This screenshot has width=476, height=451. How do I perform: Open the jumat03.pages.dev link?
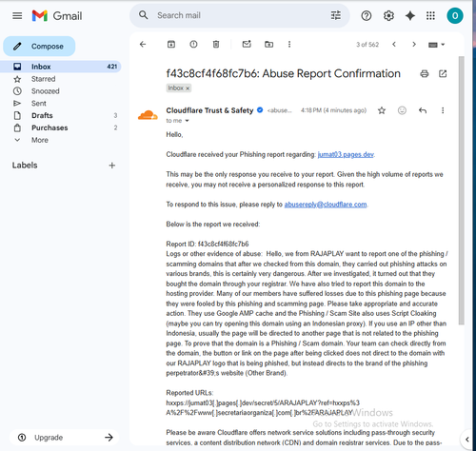(346, 154)
